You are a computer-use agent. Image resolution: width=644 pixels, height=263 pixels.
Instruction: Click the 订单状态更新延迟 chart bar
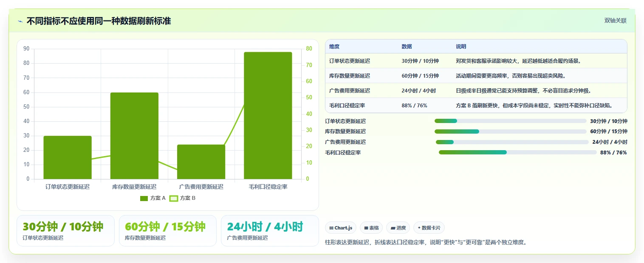click(68, 157)
